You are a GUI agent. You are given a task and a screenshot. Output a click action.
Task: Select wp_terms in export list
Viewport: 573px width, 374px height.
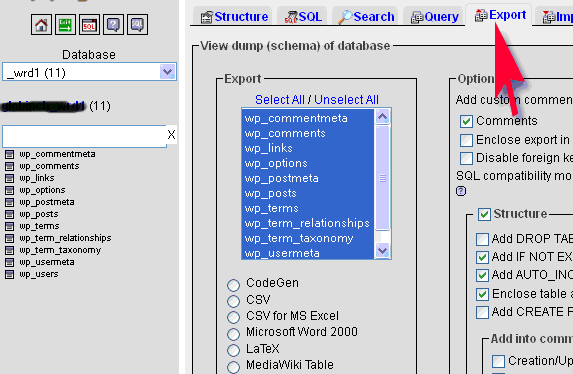tap(308, 208)
